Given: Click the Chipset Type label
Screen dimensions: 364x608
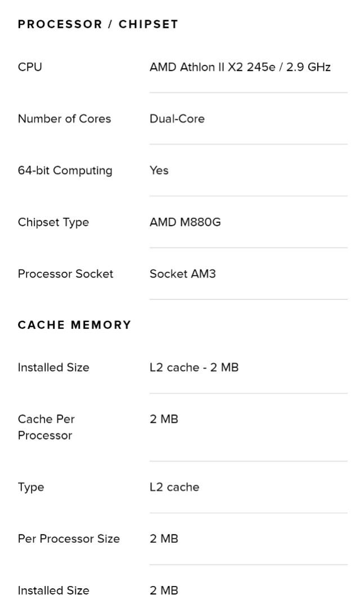Looking at the screenshot, I should point(53,222).
